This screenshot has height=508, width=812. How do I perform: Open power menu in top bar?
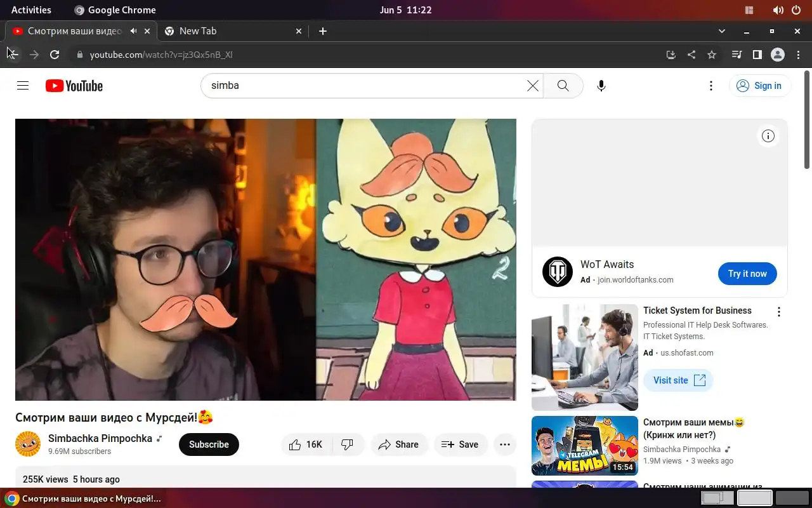pyautogui.click(x=797, y=10)
